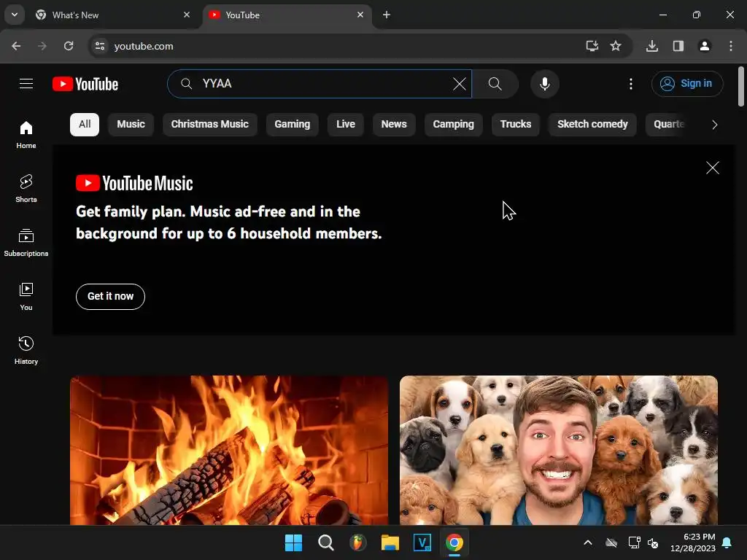This screenshot has width=747, height=560.
Task: Show more filter chips with the right arrow
Action: 714,125
